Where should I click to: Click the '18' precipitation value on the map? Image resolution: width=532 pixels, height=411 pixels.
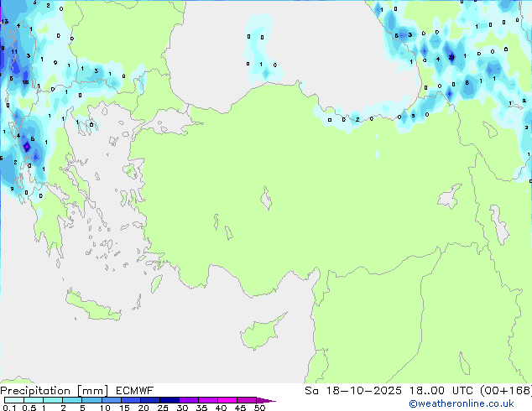point(25,82)
